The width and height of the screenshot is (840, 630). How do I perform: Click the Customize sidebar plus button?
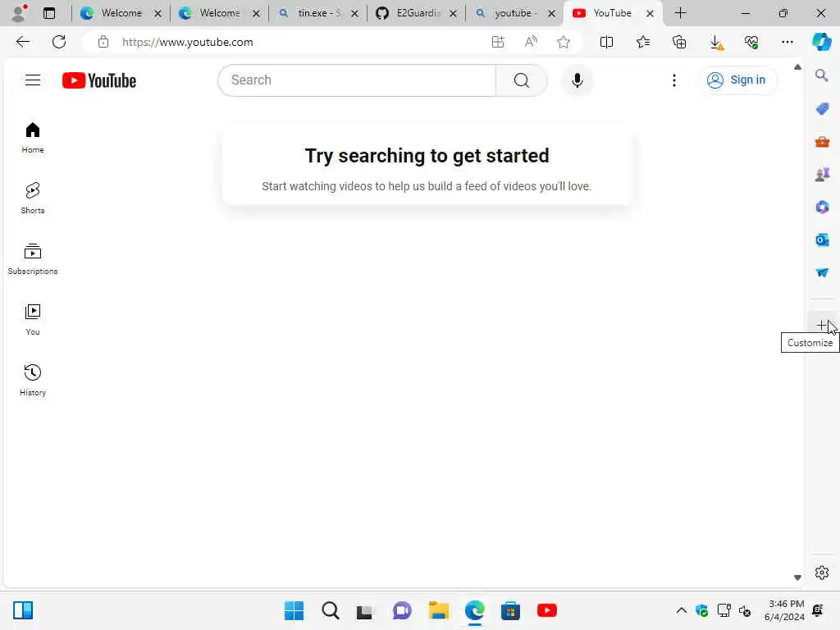click(822, 325)
